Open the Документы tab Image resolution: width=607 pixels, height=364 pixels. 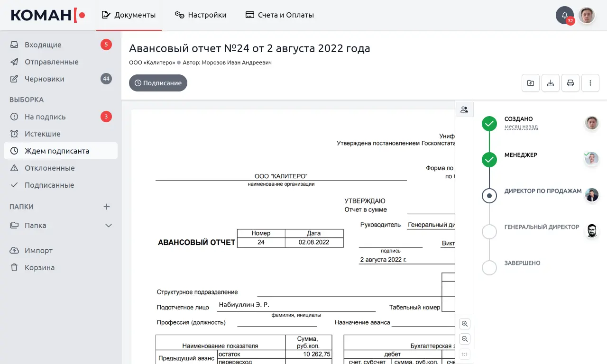(129, 15)
